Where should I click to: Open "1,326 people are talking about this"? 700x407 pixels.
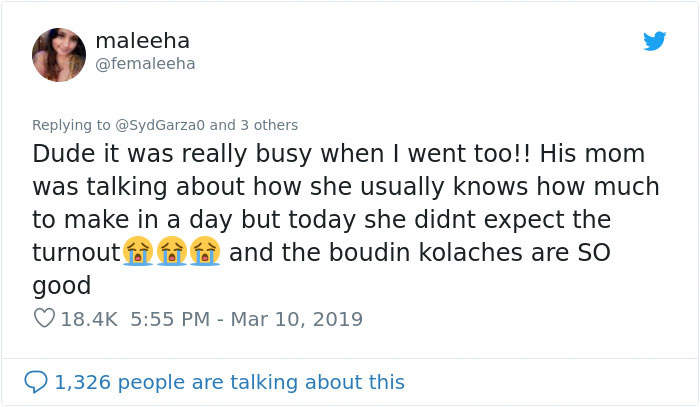(230, 382)
